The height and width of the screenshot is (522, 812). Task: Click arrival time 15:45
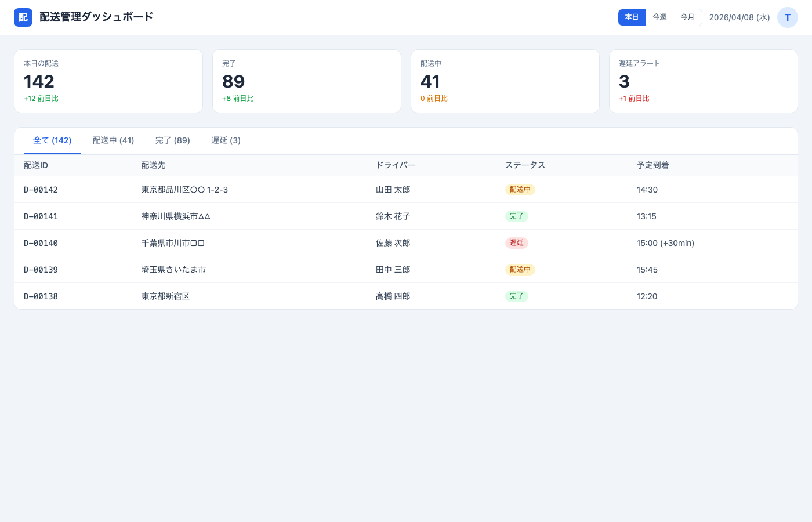(647, 270)
